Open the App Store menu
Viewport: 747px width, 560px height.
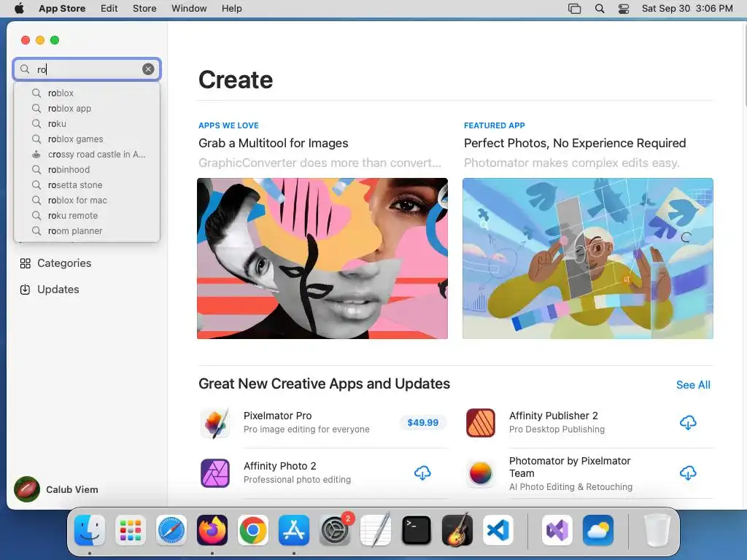click(x=62, y=8)
